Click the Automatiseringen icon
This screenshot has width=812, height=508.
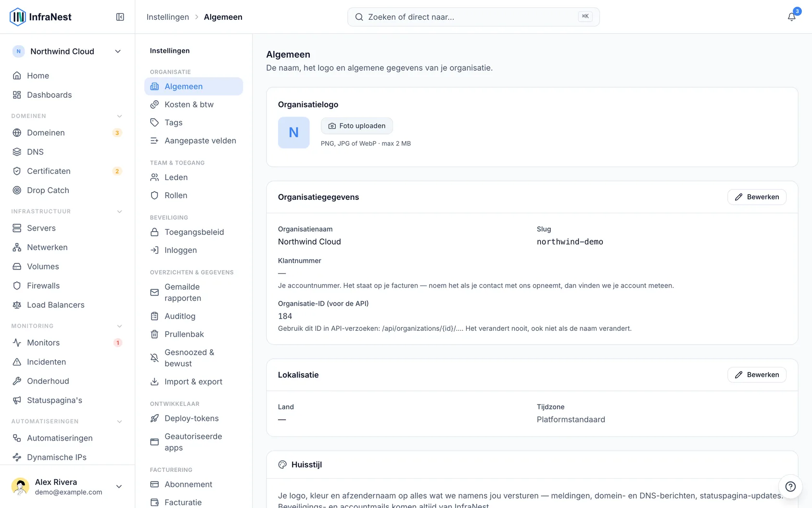17,438
